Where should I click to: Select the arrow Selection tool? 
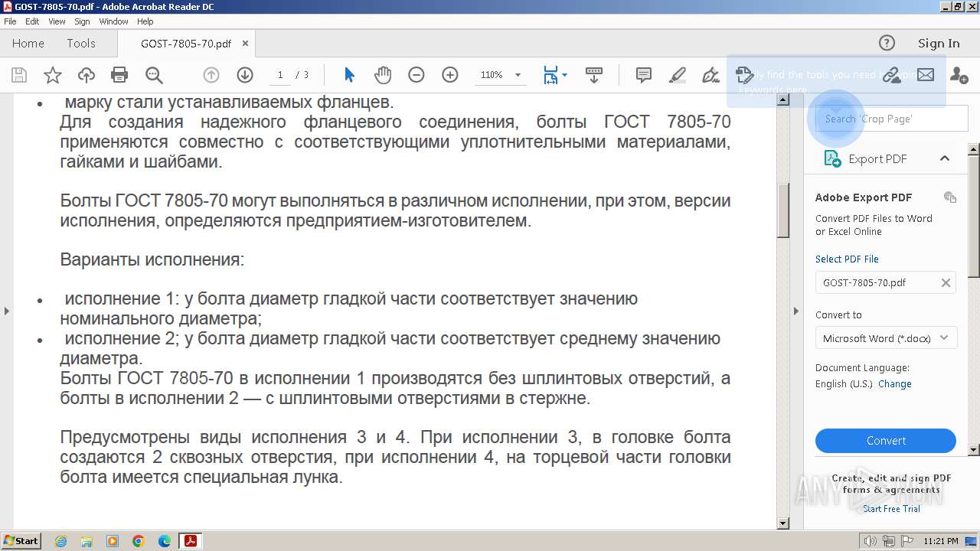[x=350, y=75]
